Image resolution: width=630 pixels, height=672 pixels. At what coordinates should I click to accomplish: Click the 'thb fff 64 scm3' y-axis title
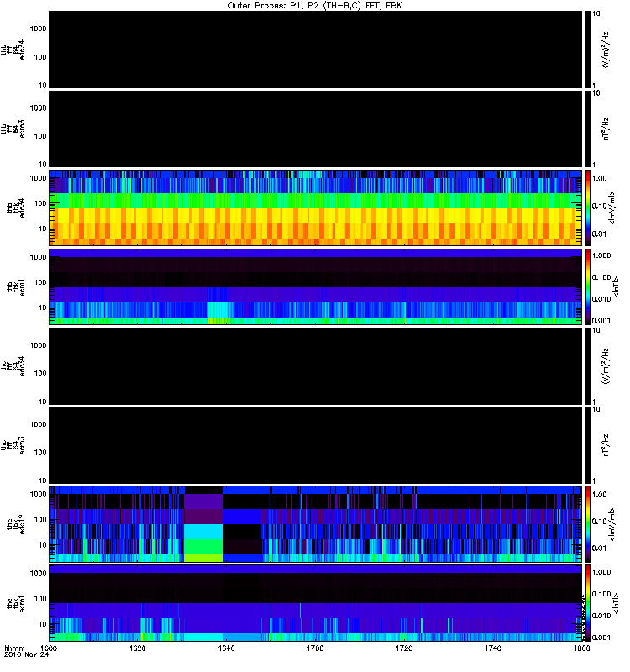[13, 129]
